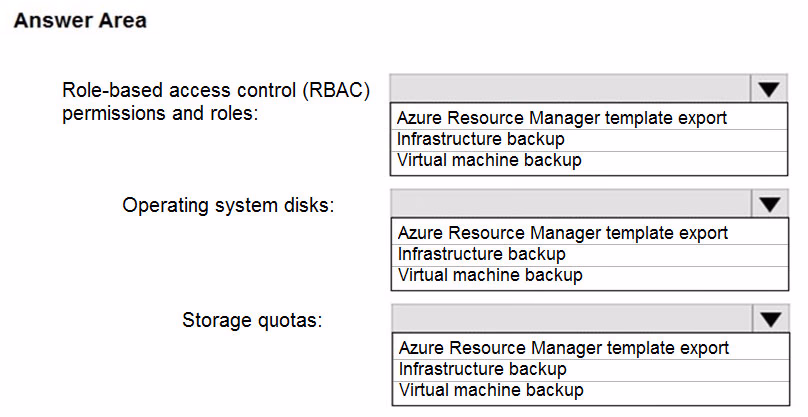Click the Role-based access control (RBAC) label

point(216,90)
